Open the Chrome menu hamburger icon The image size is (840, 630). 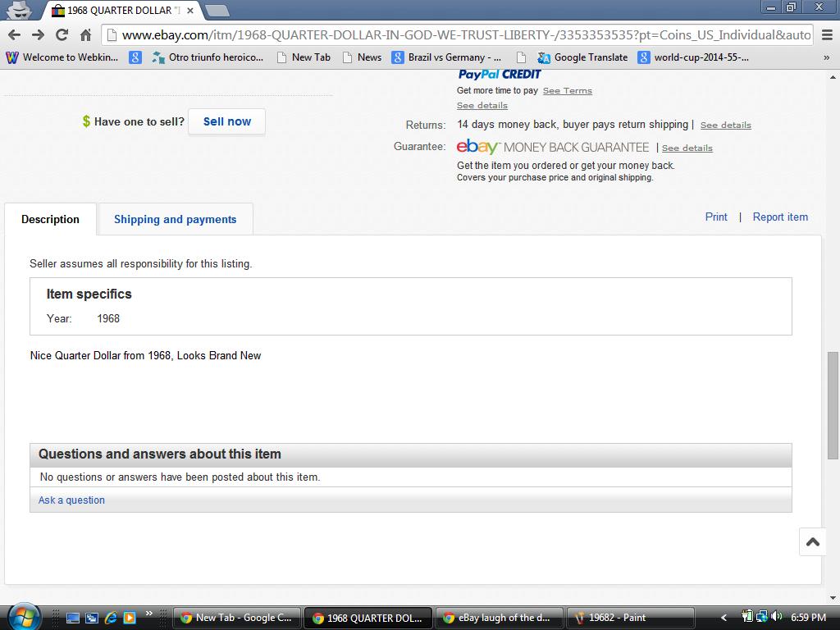826,34
